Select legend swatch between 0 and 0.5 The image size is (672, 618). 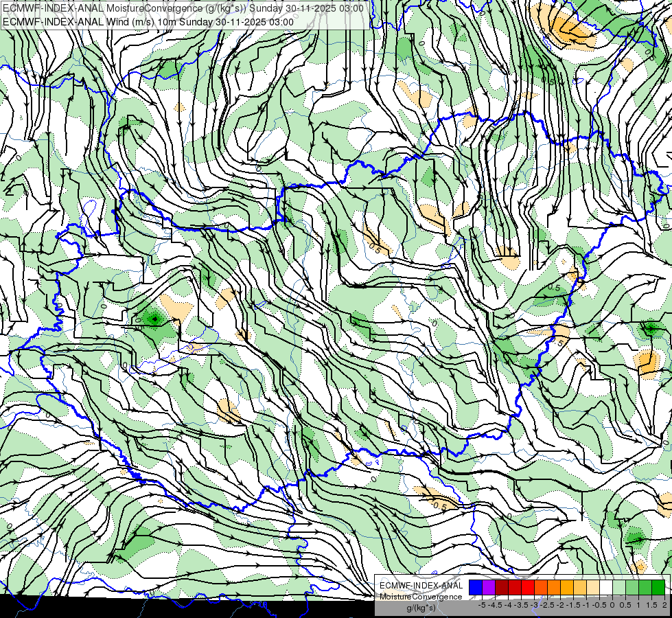(619, 587)
